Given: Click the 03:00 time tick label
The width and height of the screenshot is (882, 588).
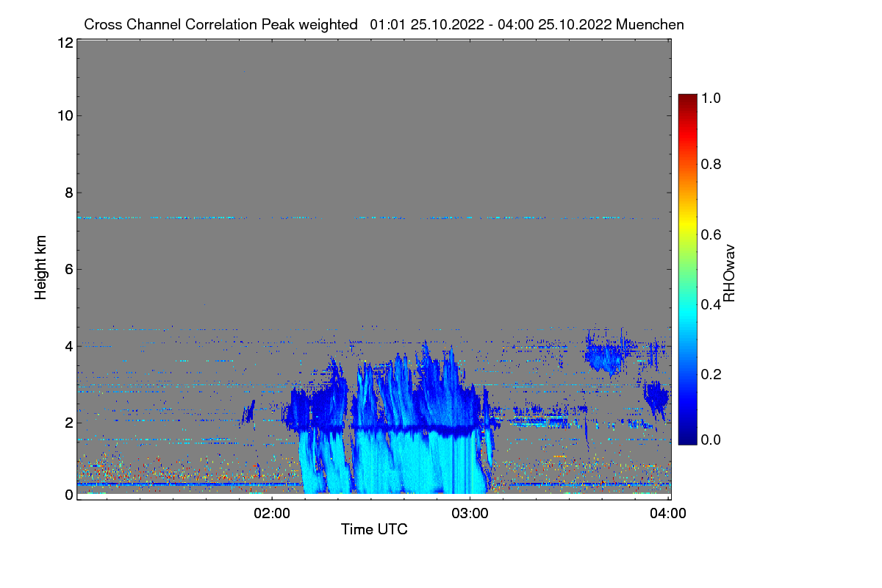Looking at the screenshot, I should [470, 513].
